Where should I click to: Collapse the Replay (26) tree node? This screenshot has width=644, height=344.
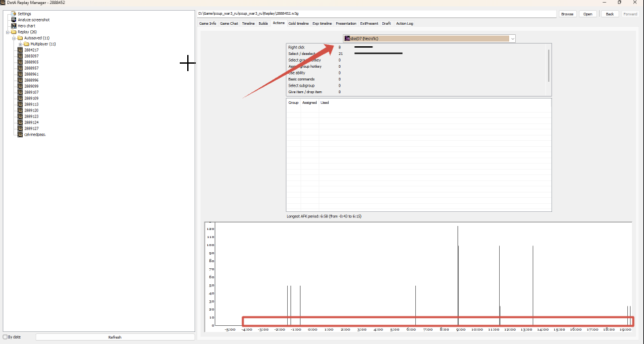coord(7,32)
